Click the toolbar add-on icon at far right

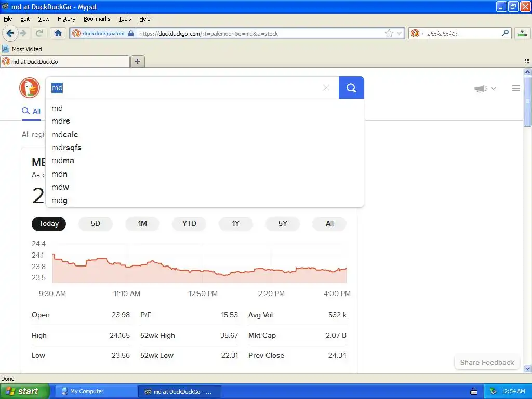click(x=523, y=33)
